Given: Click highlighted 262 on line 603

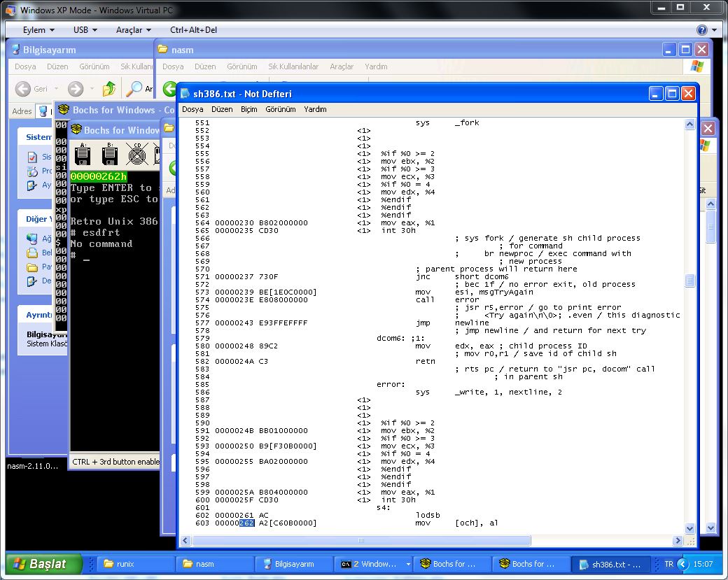Looking at the screenshot, I should pos(246,523).
